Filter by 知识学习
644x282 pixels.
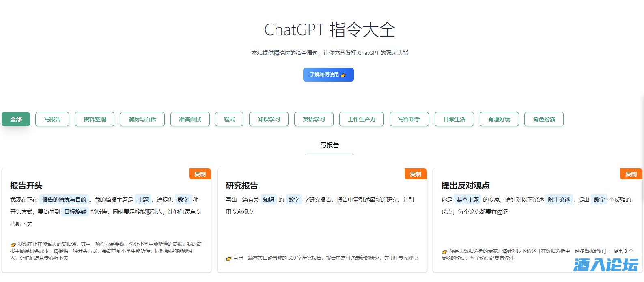click(x=269, y=119)
